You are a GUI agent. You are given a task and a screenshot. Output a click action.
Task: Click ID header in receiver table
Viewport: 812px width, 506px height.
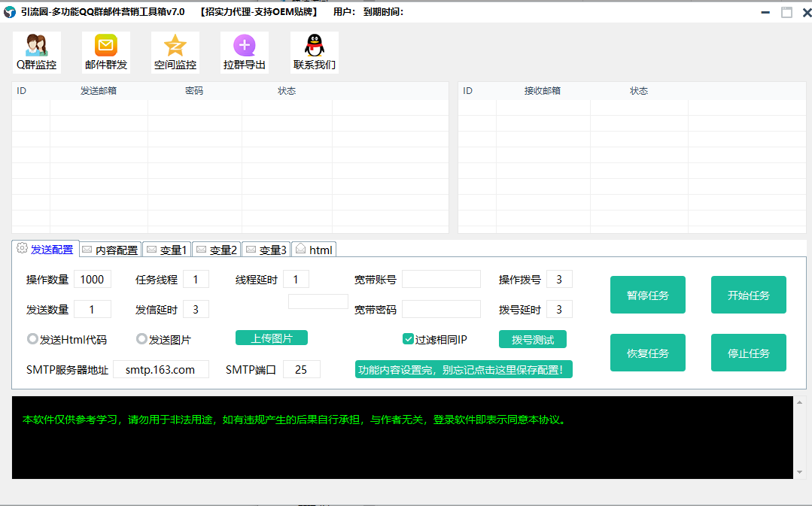pyautogui.click(x=467, y=91)
